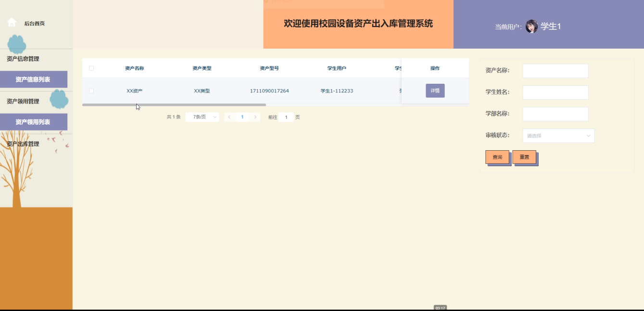Tick the checkbox for the XX资产 row

(91, 91)
